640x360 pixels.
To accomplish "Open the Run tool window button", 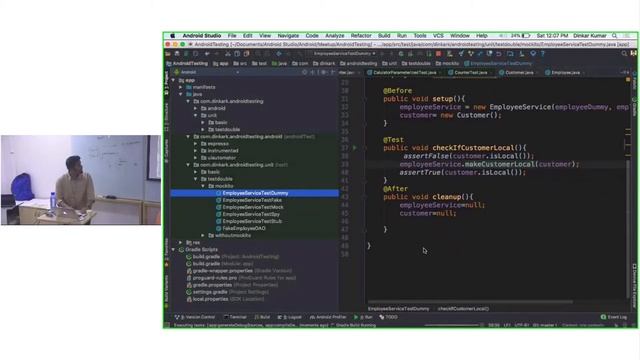I will pyautogui.click(x=363, y=317).
